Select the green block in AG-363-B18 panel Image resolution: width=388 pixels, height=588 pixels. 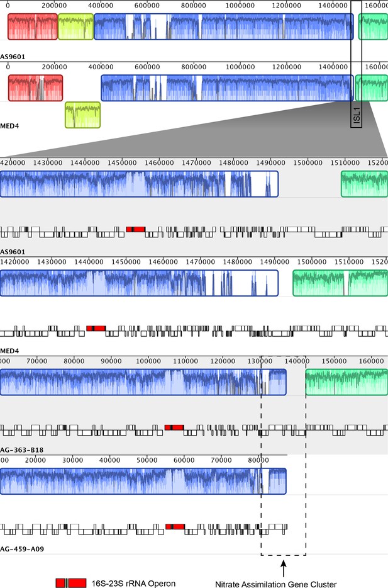(346, 382)
